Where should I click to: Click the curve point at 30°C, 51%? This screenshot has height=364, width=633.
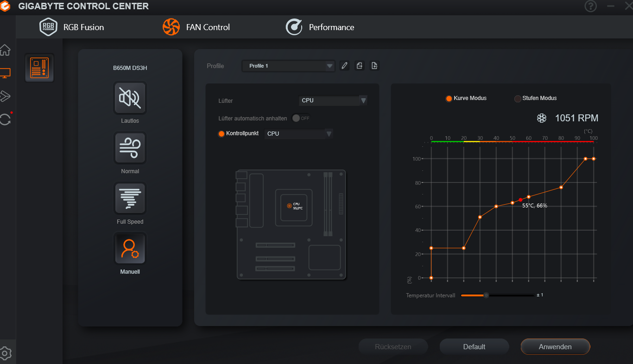[x=480, y=217]
